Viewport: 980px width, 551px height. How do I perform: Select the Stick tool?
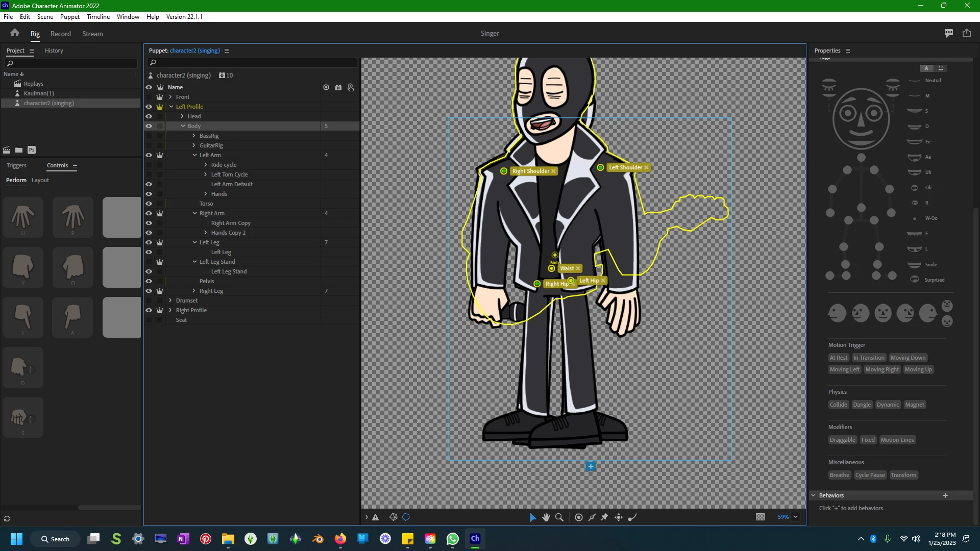click(592, 517)
